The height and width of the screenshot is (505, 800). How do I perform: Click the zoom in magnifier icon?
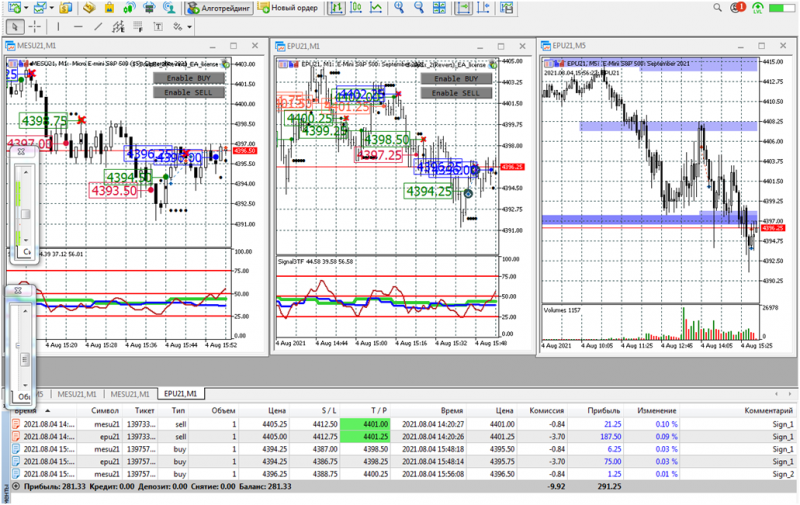pyautogui.click(x=399, y=8)
